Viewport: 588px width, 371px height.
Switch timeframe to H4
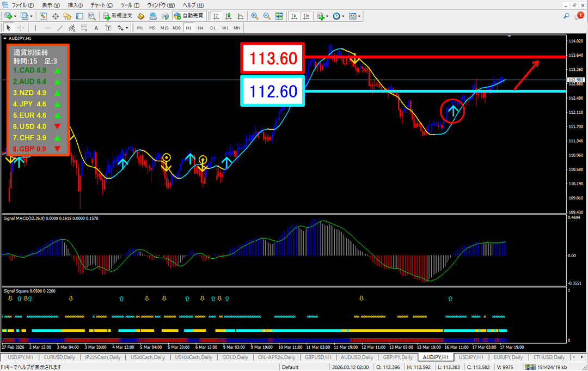point(200,28)
